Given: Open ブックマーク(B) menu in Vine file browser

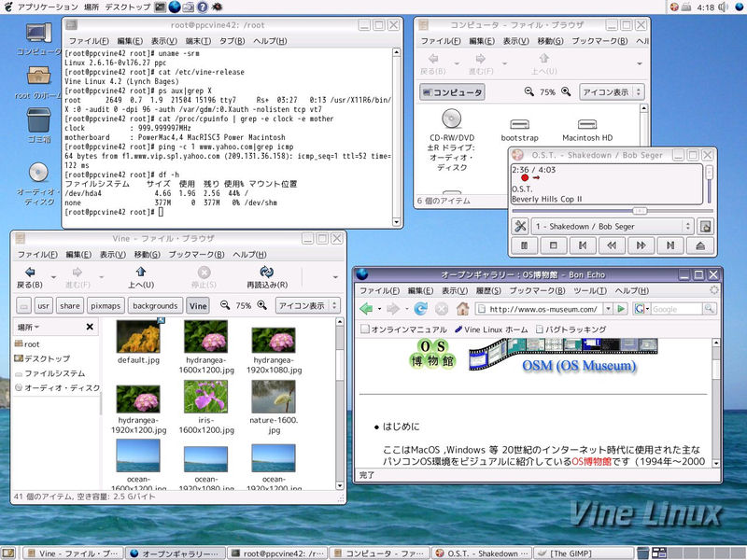Looking at the screenshot, I should pos(196,254).
